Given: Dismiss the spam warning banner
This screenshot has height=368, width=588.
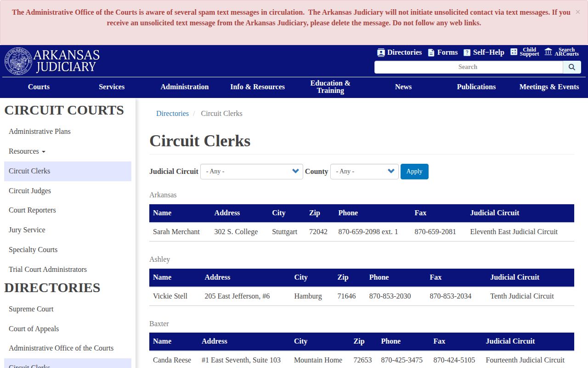Looking at the screenshot, I should pos(578,12).
